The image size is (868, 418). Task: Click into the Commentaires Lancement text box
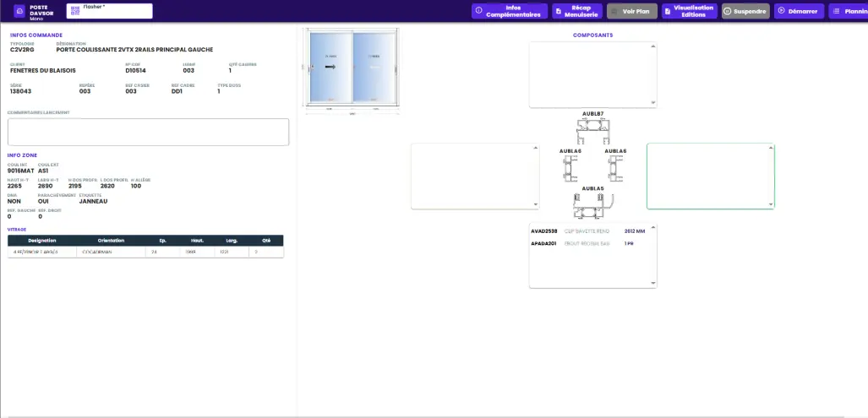point(148,132)
